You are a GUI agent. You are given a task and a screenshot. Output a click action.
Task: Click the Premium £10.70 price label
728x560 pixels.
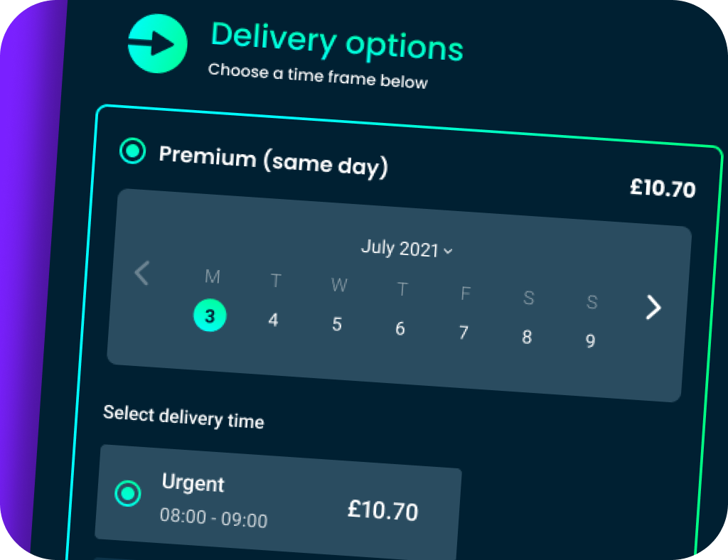pos(663,189)
